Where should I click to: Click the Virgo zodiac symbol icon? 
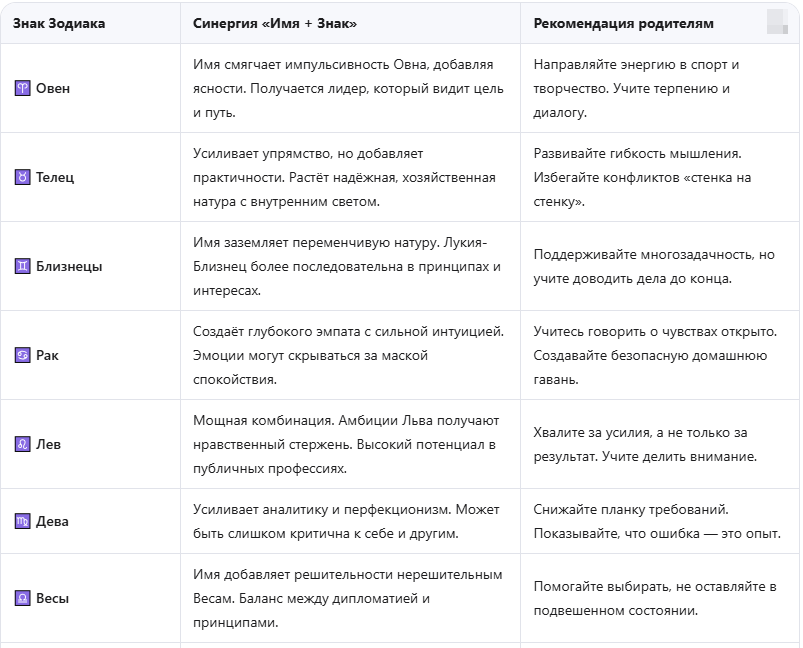point(23,521)
